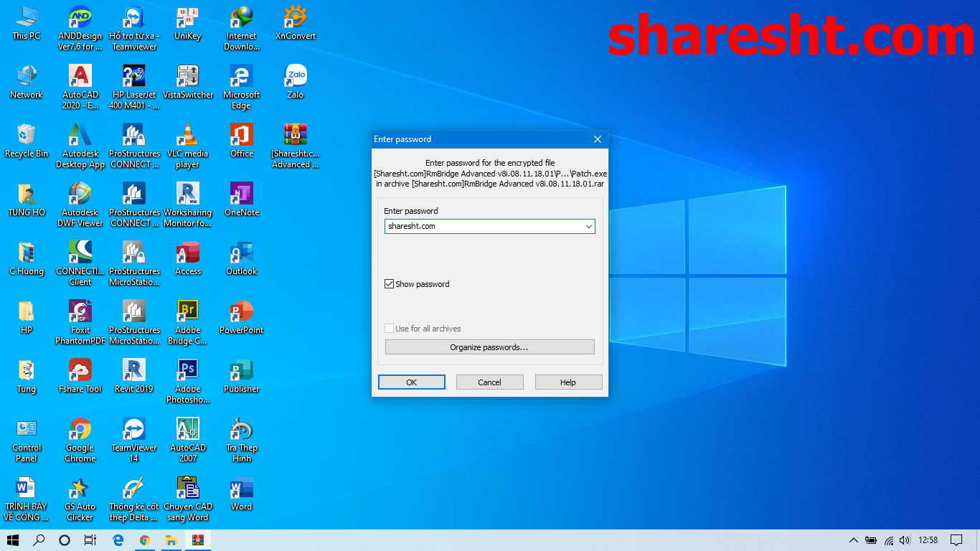Image resolution: width=980 pixels, height=551 pixels.
Task: Select the Word desktop shortcut
Action: tap(242, 494)
